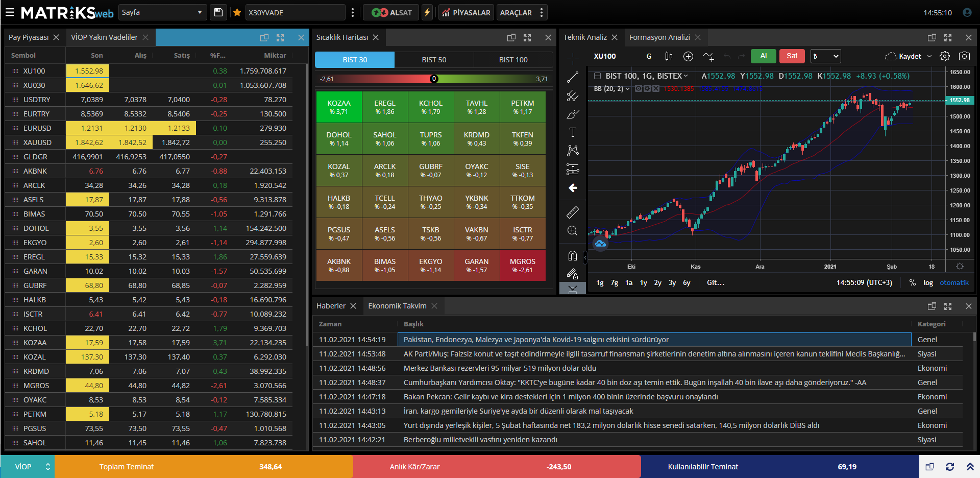Click the PİYASALAR button
Viewport: 980px width, 478px height.
(466, 12)
